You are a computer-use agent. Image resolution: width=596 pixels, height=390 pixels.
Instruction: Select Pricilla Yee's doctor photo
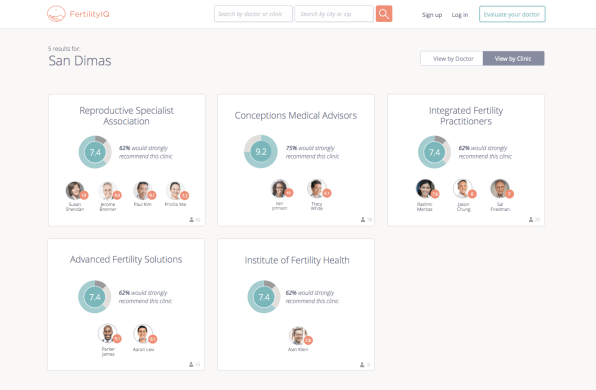click(x=175, y=190)
